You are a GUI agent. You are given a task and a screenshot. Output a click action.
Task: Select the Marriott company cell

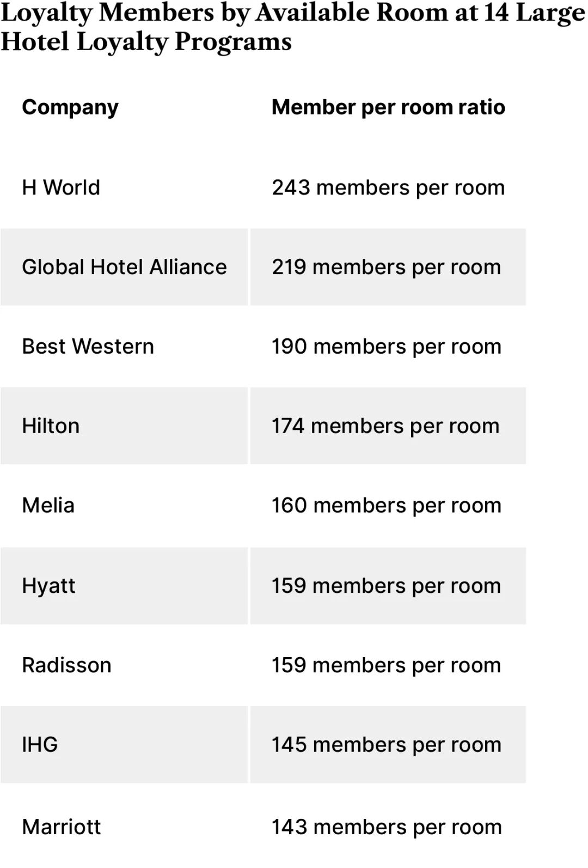[61, 827]
